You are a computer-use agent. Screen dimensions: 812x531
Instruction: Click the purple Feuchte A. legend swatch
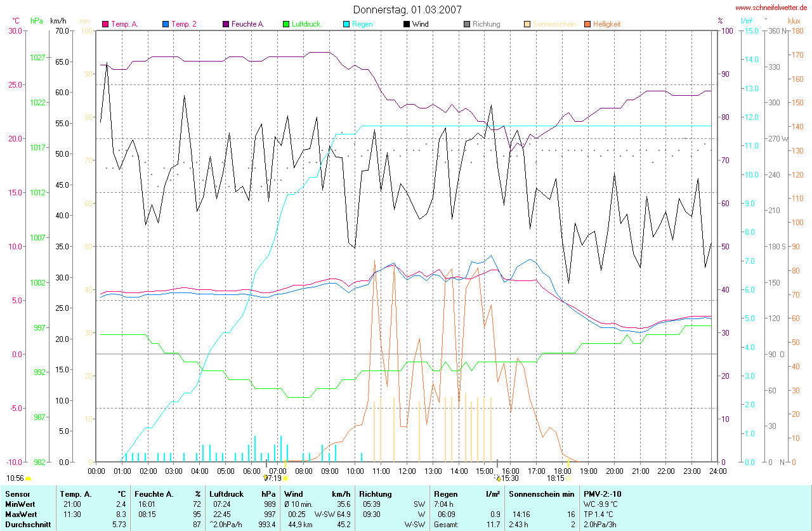(226, 24)
